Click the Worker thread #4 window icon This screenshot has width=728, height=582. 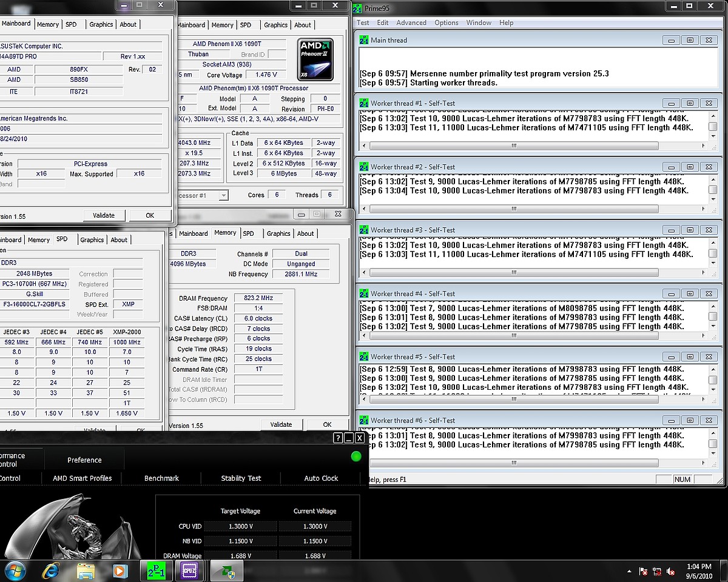coord(364,293)
